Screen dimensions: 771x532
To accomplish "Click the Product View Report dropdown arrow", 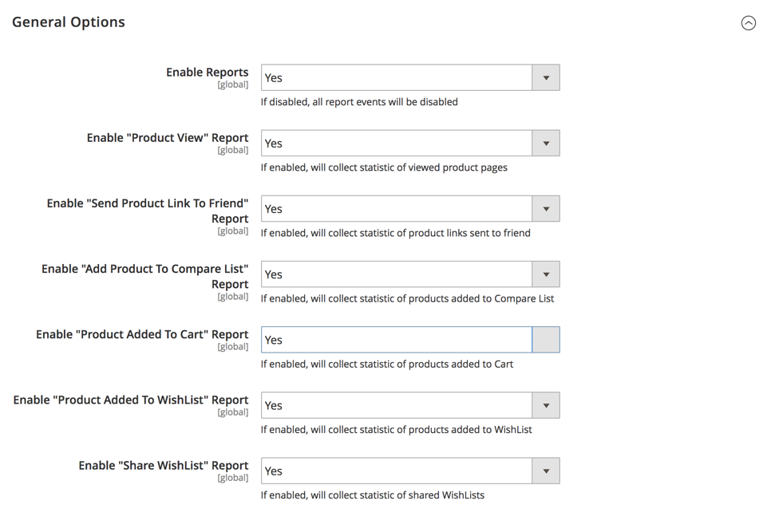I will (x=546, y=144).
